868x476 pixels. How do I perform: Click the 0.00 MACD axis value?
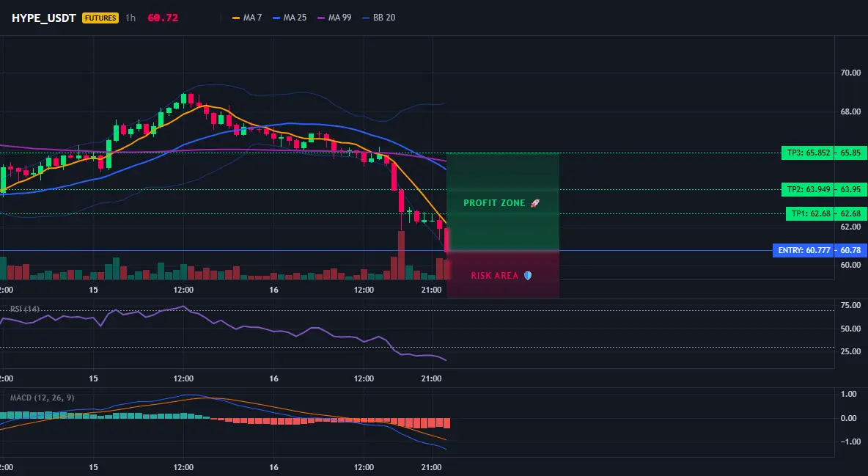(x=849, y=418)
